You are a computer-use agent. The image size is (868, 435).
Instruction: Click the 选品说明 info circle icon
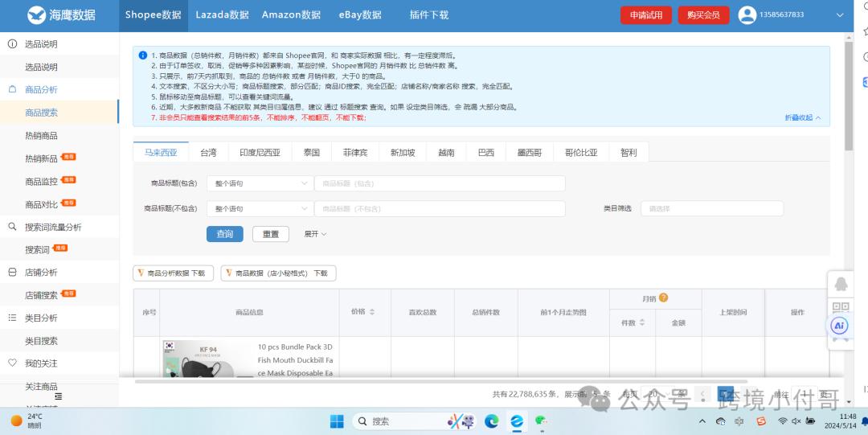pos(11,43)
